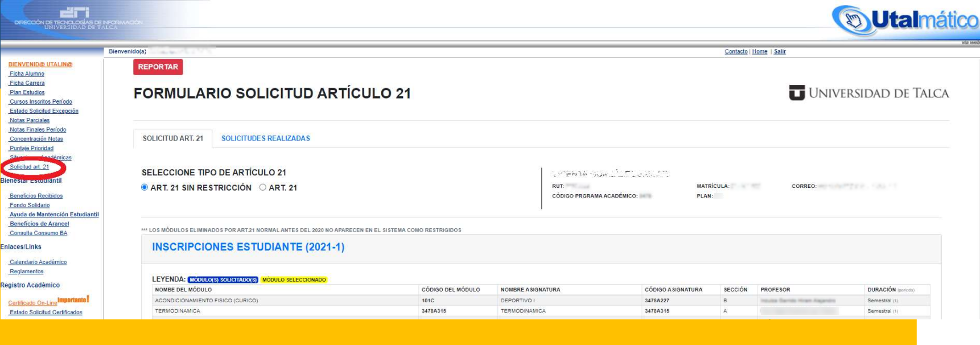
Task: Open the SOLICITUD ART. 21 tab
Action: [x=172, y=138]
